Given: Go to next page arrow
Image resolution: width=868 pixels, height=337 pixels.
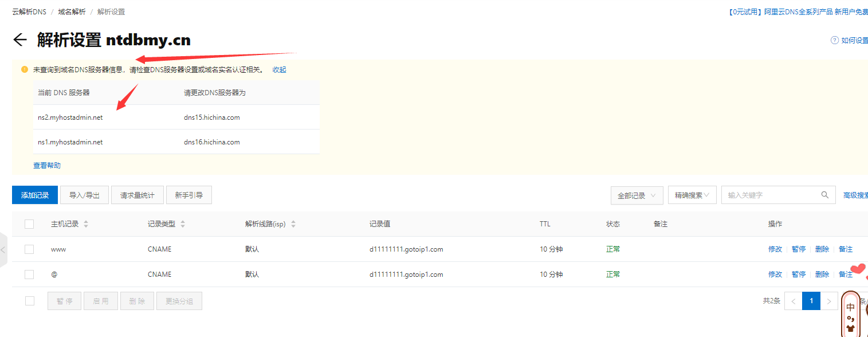Looking at the screenshot, I should coord(828,301).
